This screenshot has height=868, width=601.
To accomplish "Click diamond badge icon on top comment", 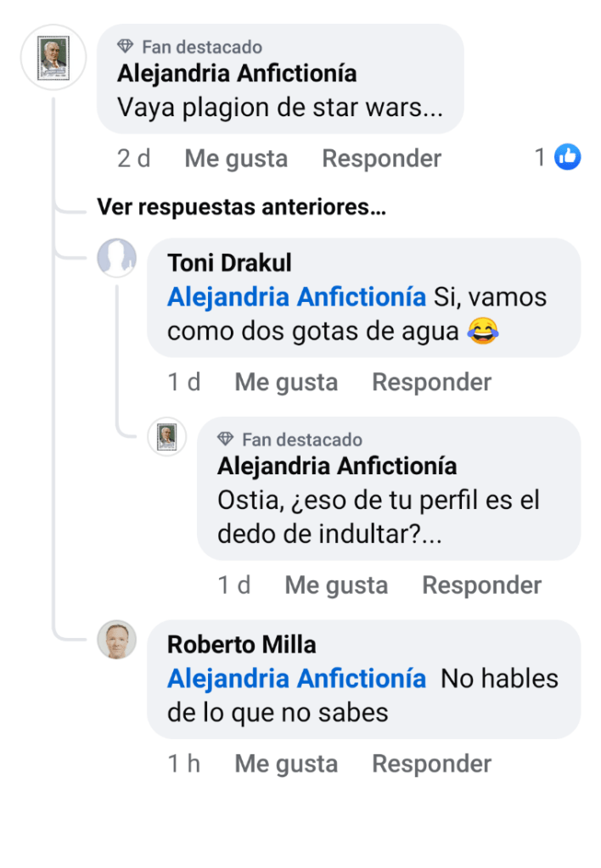I will pos(126,47).
